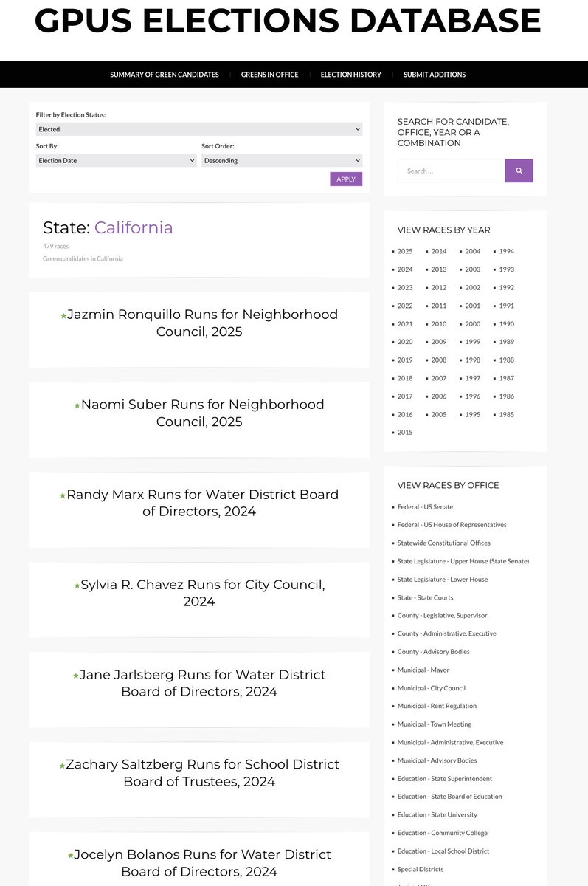View races for year 2015
The width and height of the screenshot is (588, 886).
(x=405, y=432)
